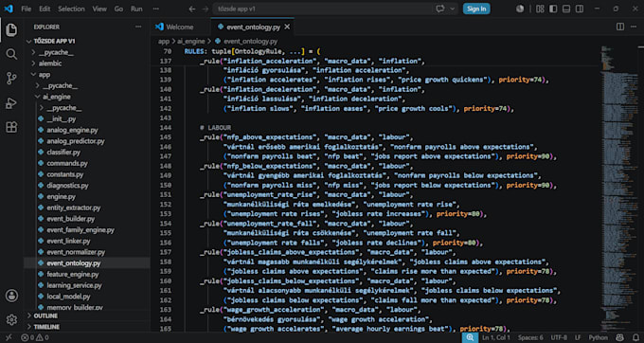
Task: Open the chat dropdown arrow in title bar
Action: click(453, 9)
